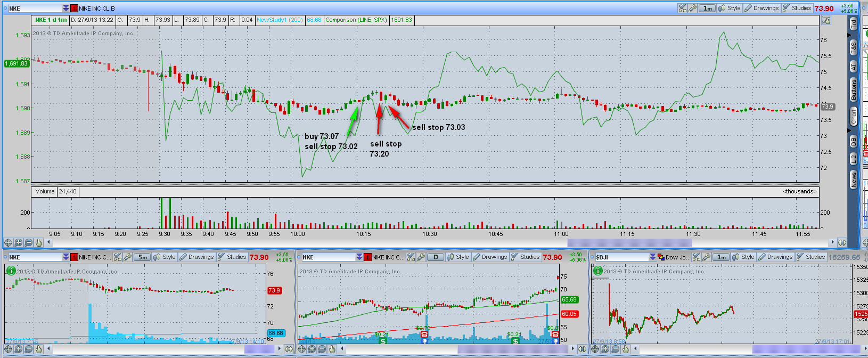Open study flask icon in $DJI chart

pyautogui.click(x=697, y=257)
